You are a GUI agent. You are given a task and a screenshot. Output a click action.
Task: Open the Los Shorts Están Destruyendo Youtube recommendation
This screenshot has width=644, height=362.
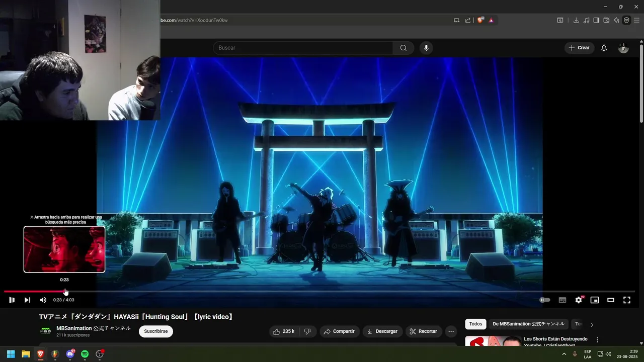click(555, 342)
